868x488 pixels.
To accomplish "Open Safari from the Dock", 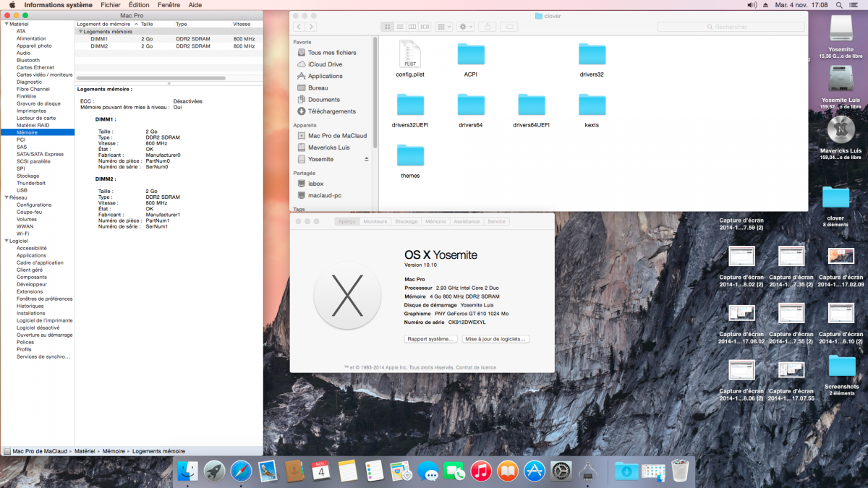I will point(241,471).
